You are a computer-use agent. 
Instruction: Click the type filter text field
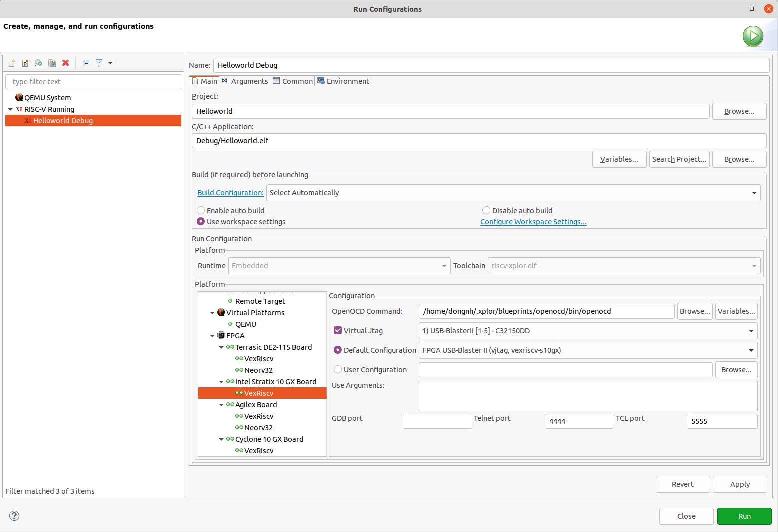[x=93, y=82]
